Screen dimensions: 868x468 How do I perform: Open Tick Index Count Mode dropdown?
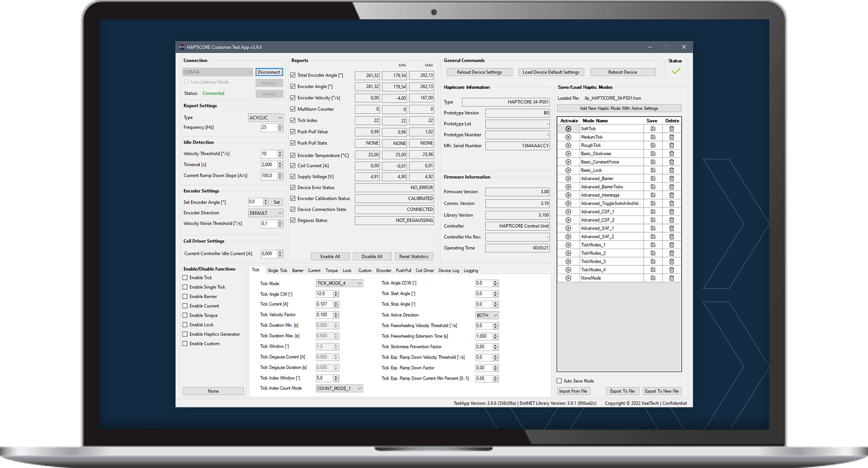click(x=339, y=388)
